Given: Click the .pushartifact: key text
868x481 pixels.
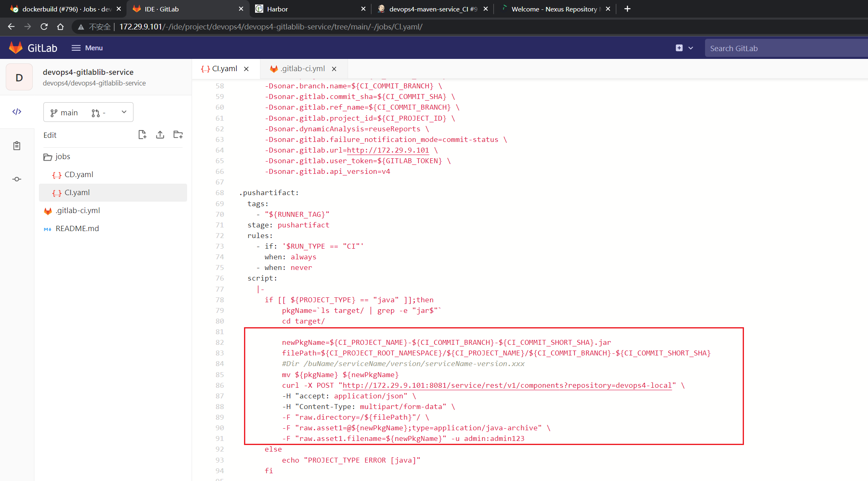Looking at the screenshot, I should click(x=269, y=193).
